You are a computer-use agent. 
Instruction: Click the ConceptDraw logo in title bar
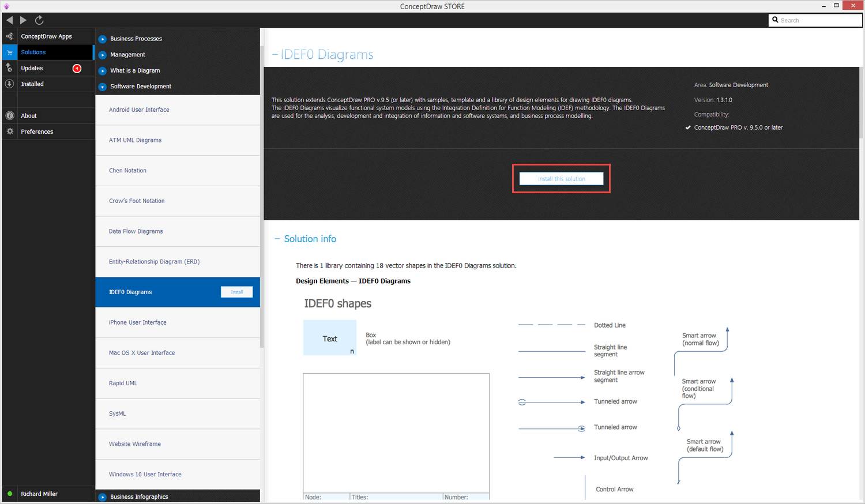(6, 6)
